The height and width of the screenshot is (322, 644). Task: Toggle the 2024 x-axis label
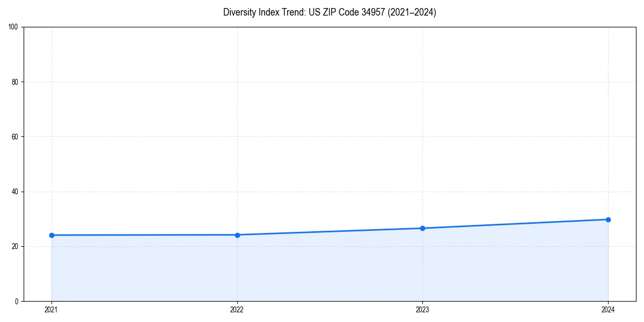[608, 309]
